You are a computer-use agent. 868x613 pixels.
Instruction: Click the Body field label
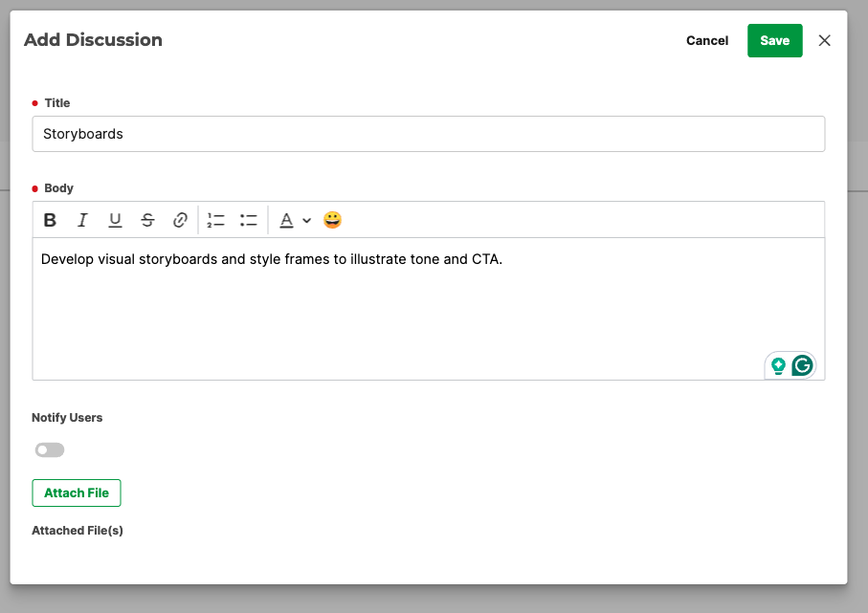pyautogui.click(x=58, y=188)
